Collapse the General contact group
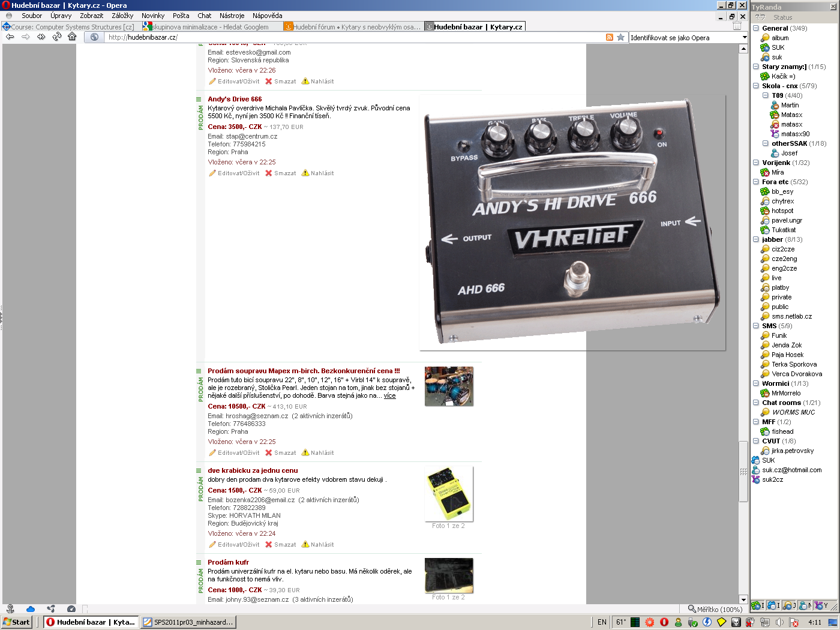The image size is (840, 630). click(756, 28)
